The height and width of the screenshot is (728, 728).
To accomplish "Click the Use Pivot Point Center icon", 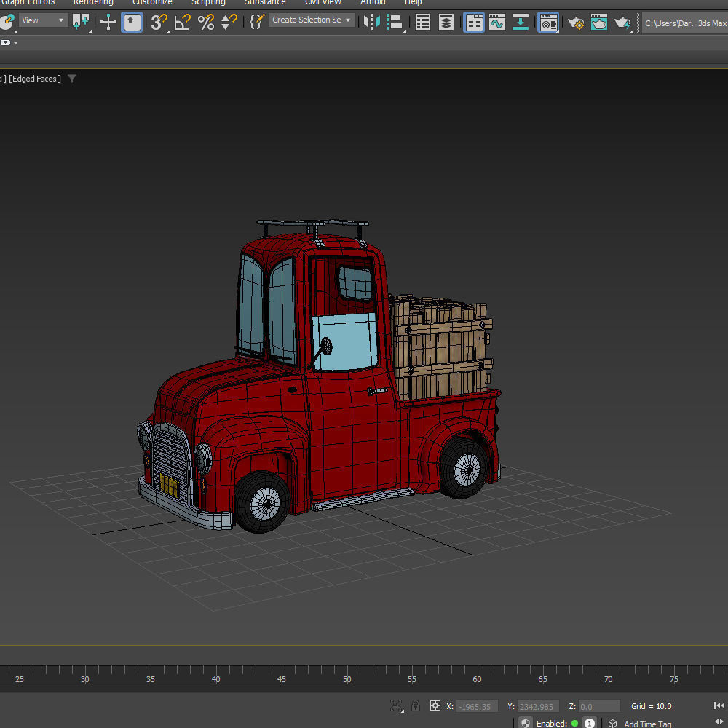I will coord(81,22).
